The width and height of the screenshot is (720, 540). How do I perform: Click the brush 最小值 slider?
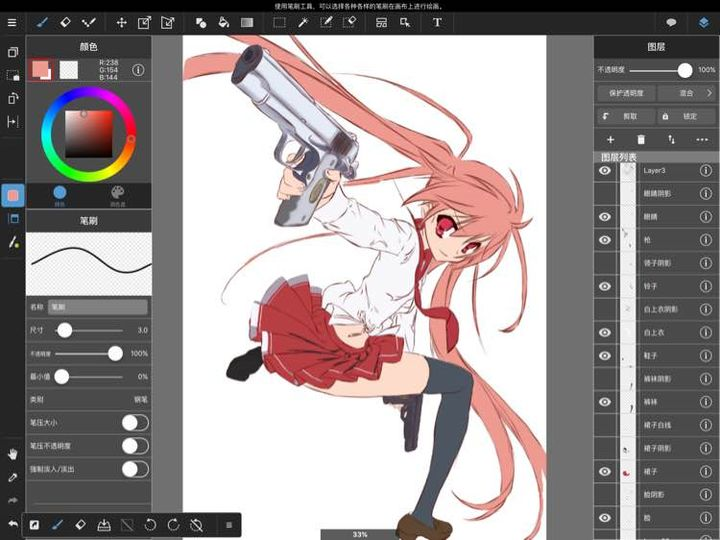[x=89, y=377]
